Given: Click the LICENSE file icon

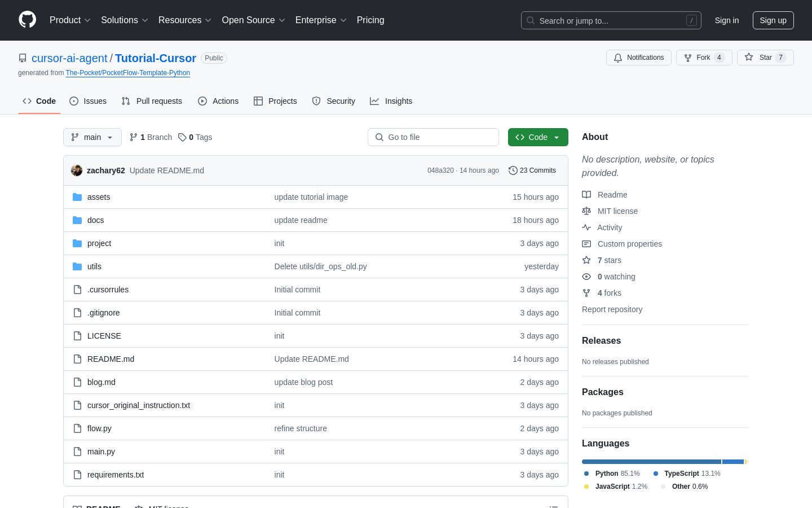Looking at the screenshot, I should pos(77,336).
